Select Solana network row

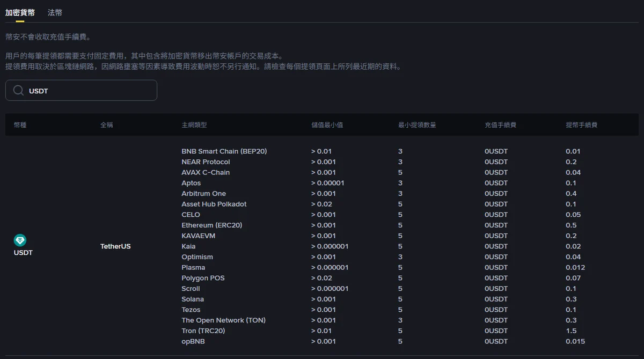[193, 299]
